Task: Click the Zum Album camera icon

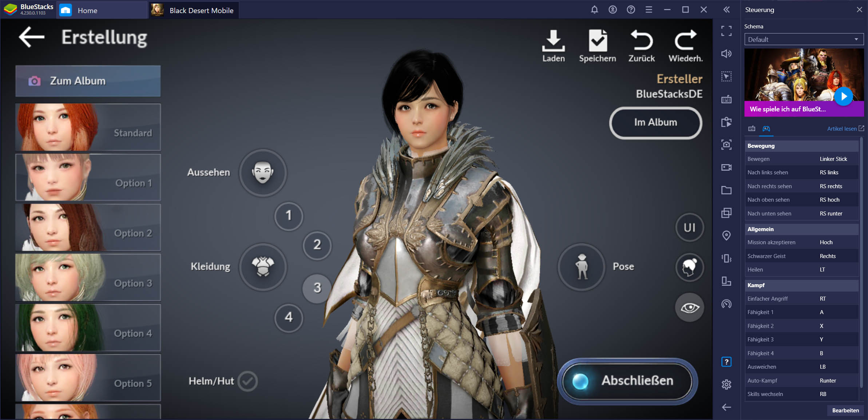Action: 34,82
